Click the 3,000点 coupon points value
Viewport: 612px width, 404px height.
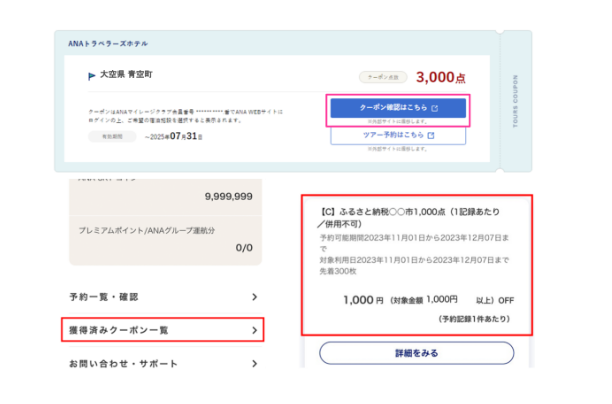pyautogui.click(x=441, y=76)
